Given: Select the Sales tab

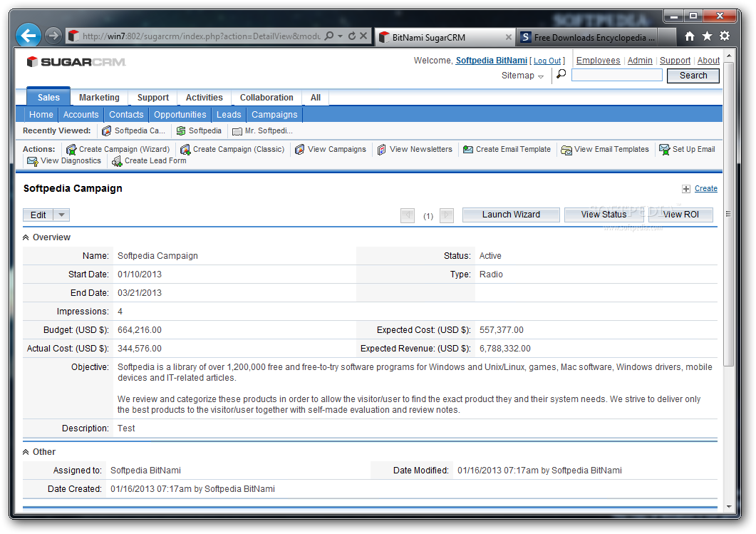Looking at the screenshot, I should coord(48,97).
